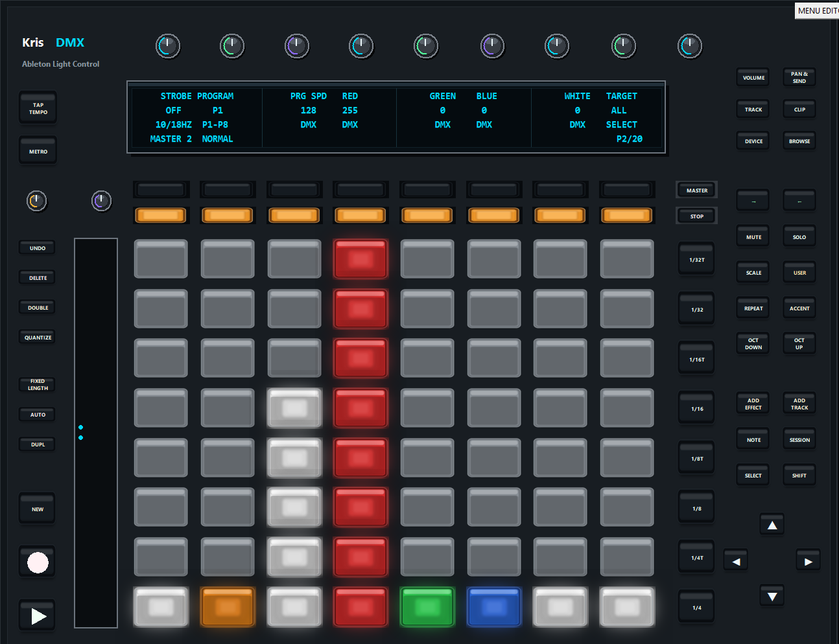This screenshot has height=644, width=839.
Task: Tap the green pad in bottom row
Action: tap(427, 606)
